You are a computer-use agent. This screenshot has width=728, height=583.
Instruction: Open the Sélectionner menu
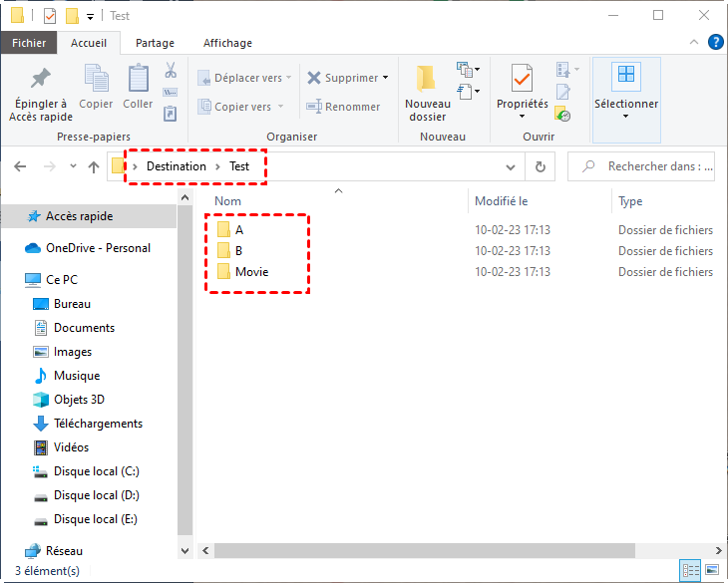[626, 100]
